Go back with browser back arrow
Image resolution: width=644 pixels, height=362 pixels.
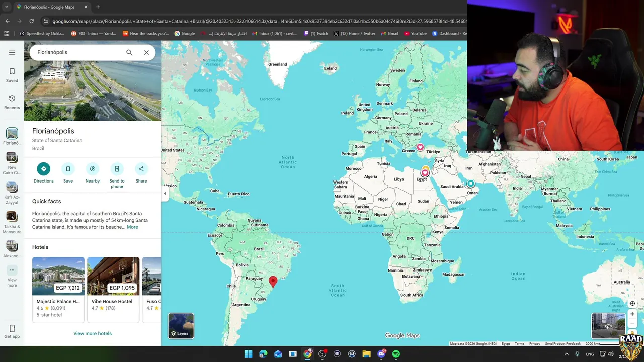pos(7,21)
